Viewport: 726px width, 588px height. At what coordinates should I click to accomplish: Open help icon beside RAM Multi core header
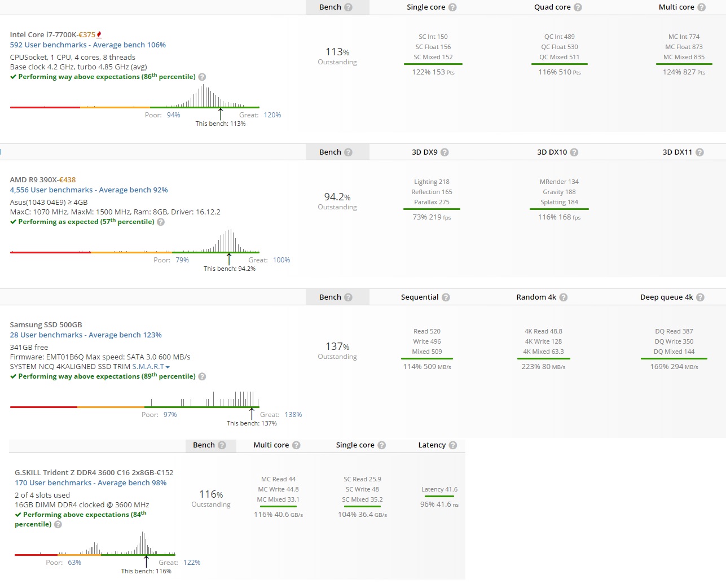click(296, 445)
